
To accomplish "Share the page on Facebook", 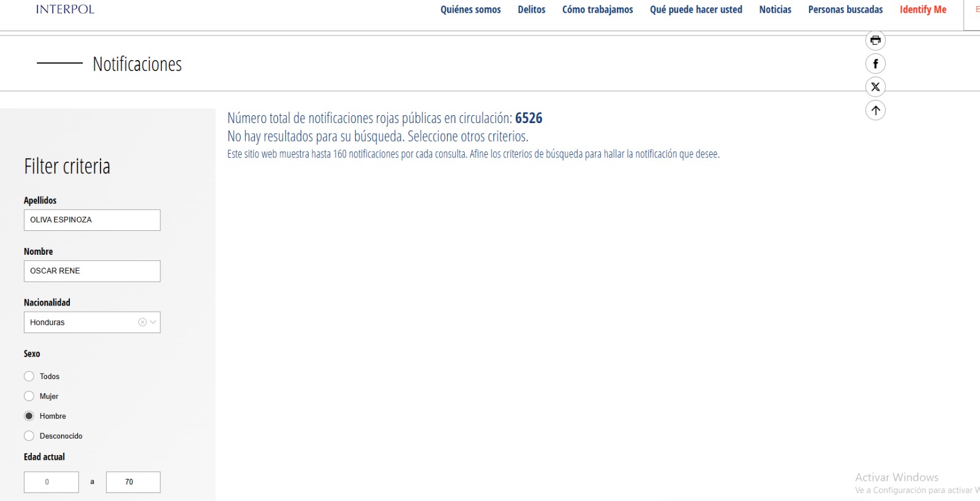I will click(875, 64).
